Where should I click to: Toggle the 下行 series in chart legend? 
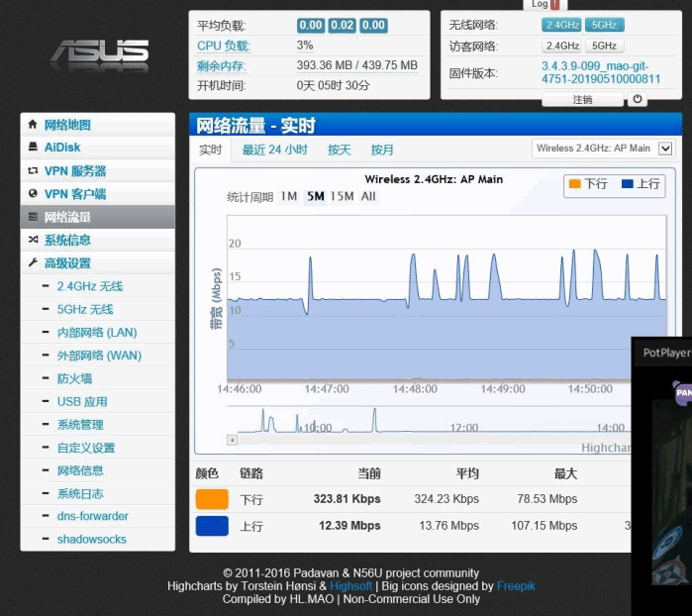click(588, 183)
